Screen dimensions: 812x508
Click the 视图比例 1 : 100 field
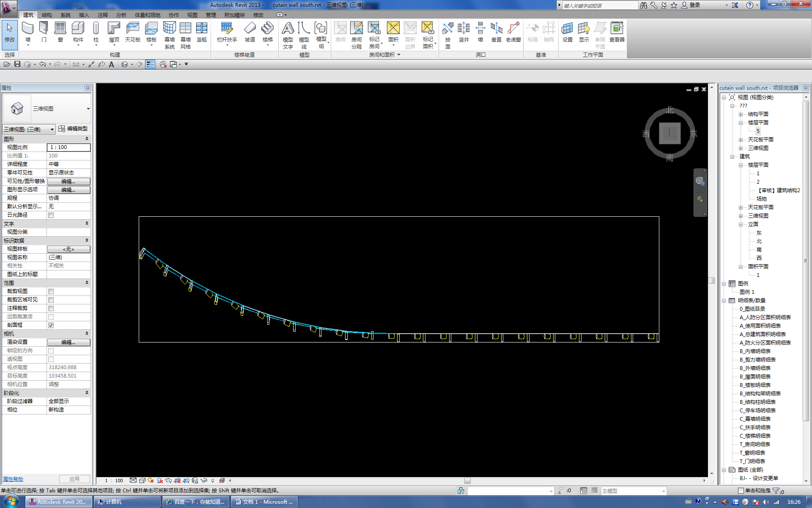coord(69,147)
